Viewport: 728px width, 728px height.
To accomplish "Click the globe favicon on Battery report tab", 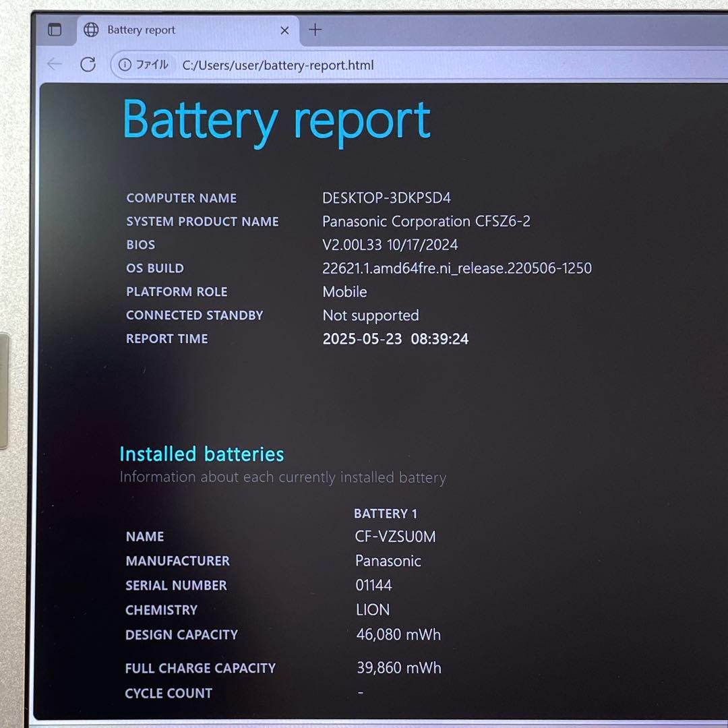I will point(91,30).
